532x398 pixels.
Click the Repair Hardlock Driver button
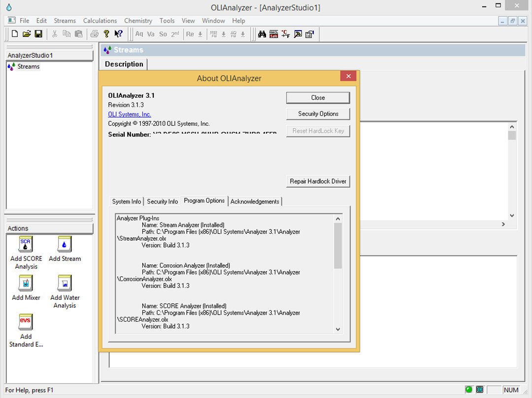[x=318, y=181]
